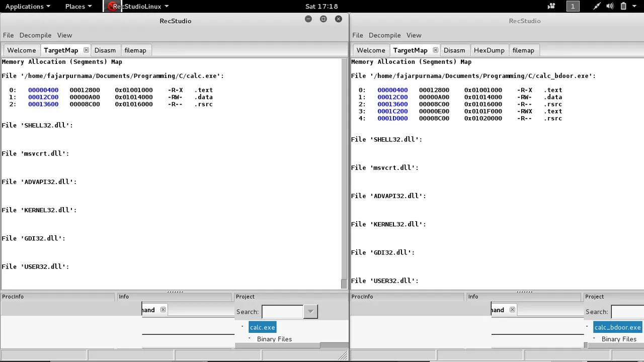
Task: Click the Search input field in left Project panel
Action: [282, 311]
